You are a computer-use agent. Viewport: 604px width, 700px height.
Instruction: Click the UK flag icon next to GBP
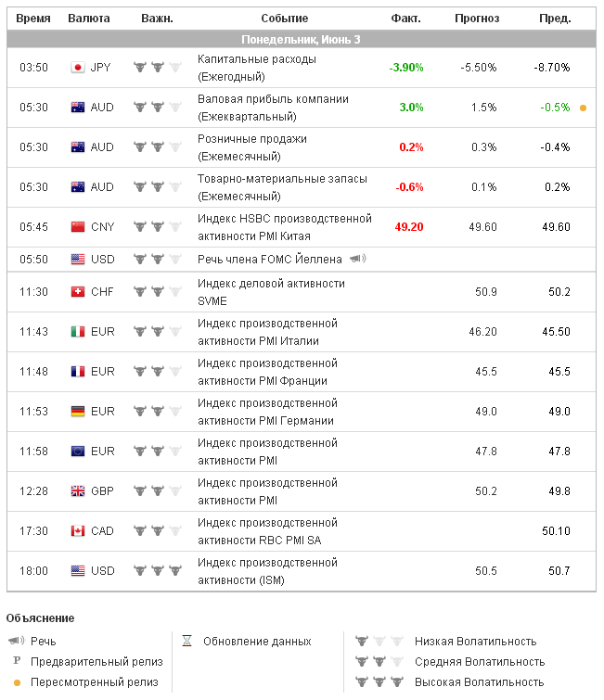[78, 491]
